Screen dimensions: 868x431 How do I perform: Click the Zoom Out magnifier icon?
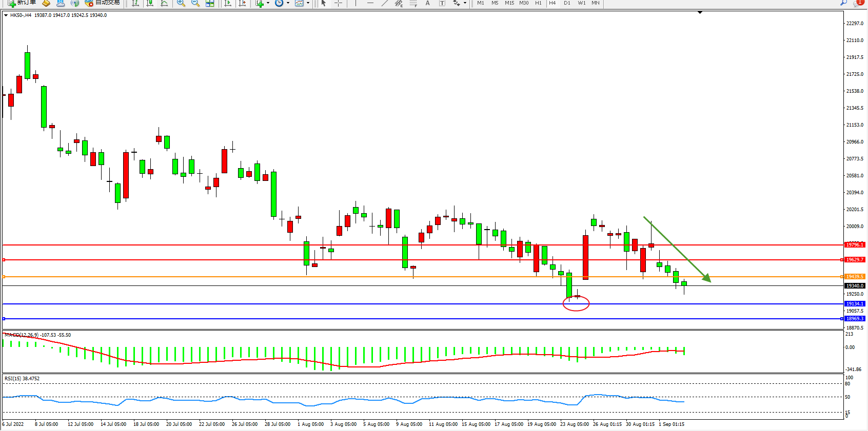click(195, 3)
